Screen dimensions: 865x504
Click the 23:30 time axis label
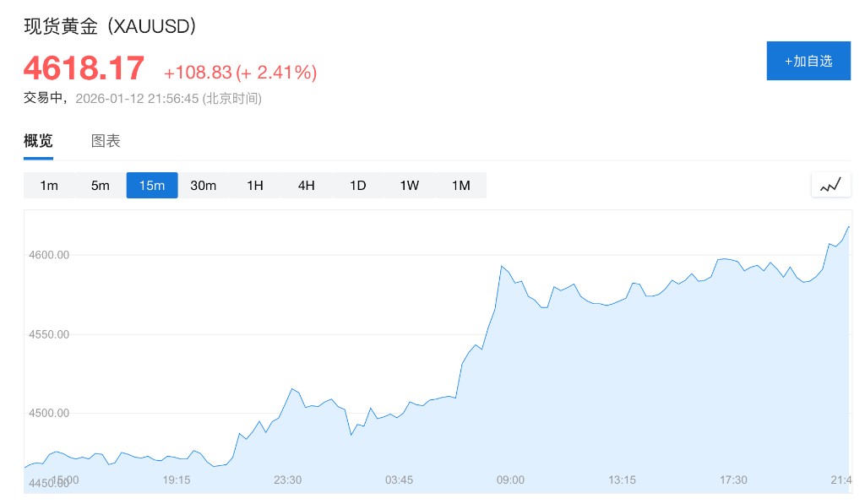point(287,480)
